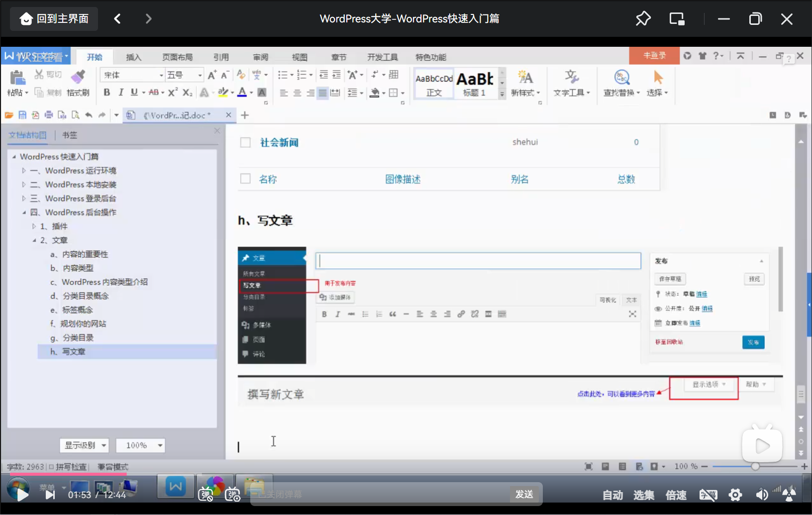Switch to the 页面布局 ribbon tab
Viewport: 812px width, 515px height.
click(x=177, y=57)
